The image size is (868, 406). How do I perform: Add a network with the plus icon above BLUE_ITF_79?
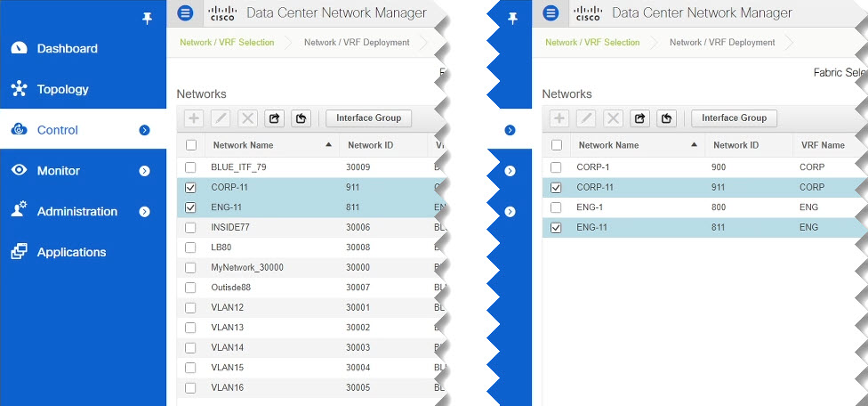click(x=194, y=118)
